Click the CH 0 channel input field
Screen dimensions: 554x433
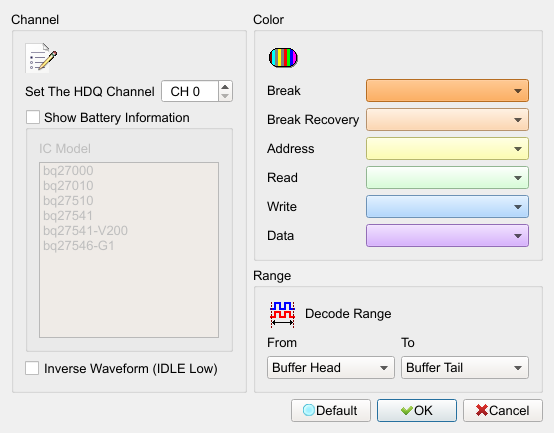coord(190,91)
